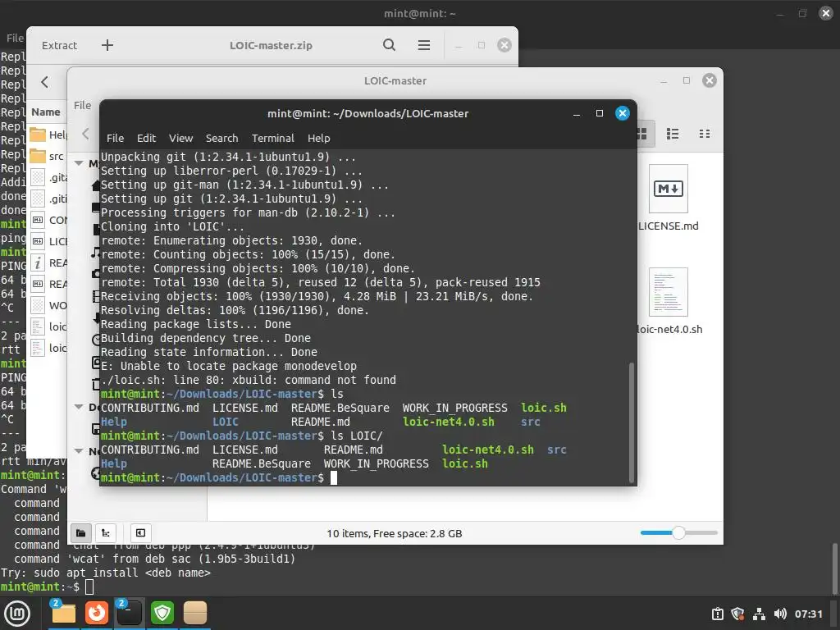
Task: Sort by the Name column header in archive manager
Action: point(46,112)
